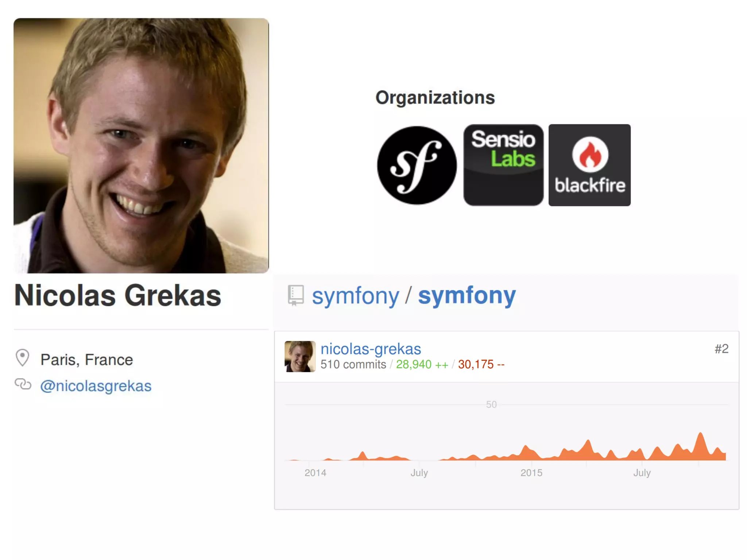The width and height of the screenshot is (747, 560).
Task: Click the 510 commits count
Action: (x=353, y=364)
